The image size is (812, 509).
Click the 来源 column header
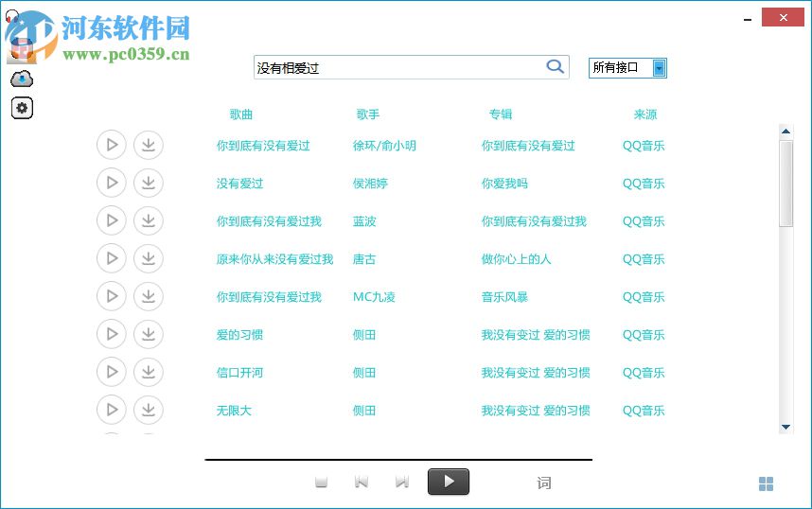click(x=645, y=114)
